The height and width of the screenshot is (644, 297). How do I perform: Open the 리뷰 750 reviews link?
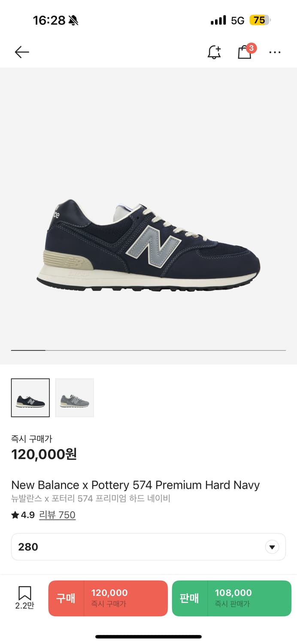tap(57, 515)
